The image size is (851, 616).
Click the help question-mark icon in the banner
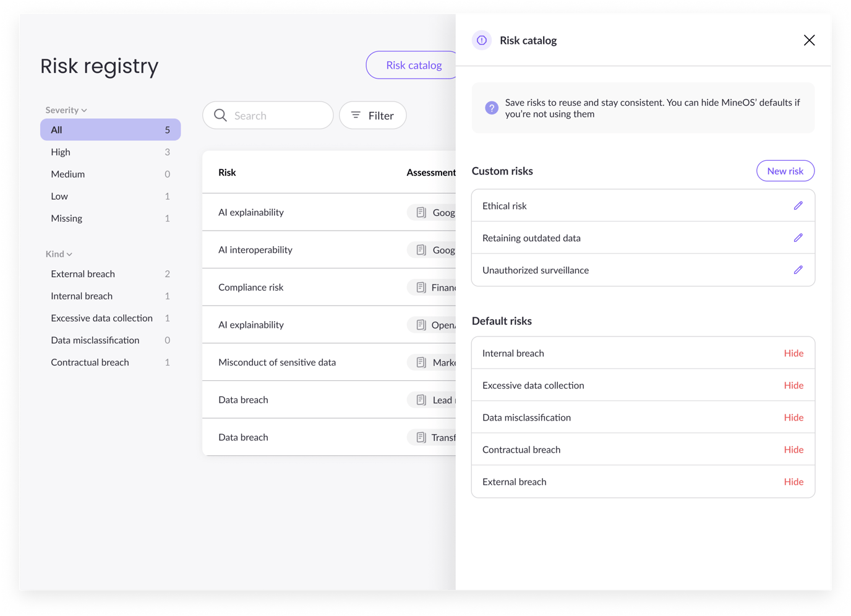(x=491, y=108)
